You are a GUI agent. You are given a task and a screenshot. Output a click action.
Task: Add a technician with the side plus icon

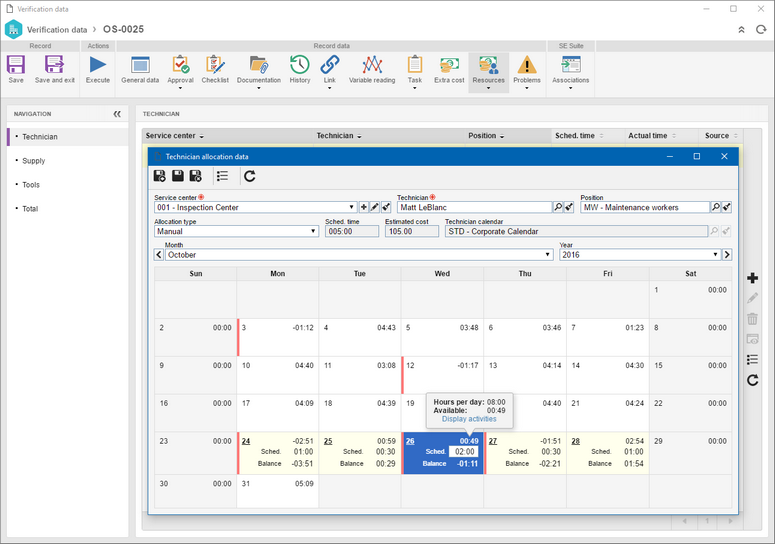coord(752,278)
